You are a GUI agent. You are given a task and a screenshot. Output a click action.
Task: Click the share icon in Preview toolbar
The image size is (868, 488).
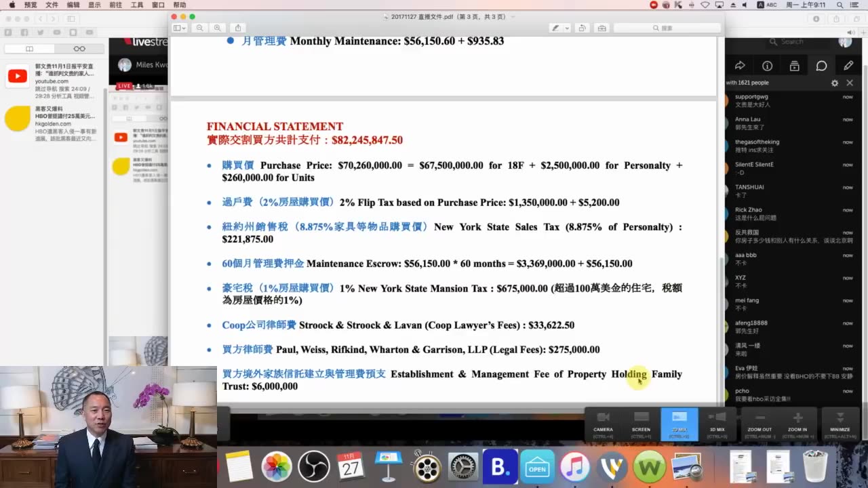pos(238,28)
